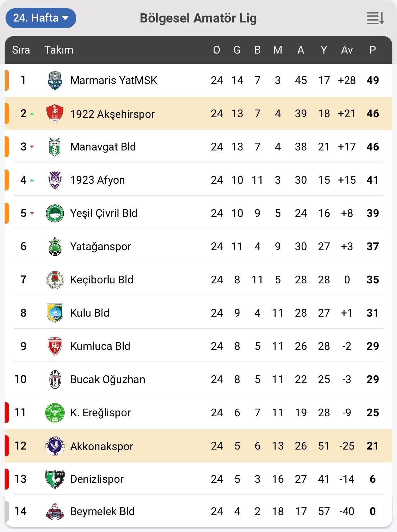Open Bucak Oğuzhan team link
This screenshot has width=397, height=532.
107,379
